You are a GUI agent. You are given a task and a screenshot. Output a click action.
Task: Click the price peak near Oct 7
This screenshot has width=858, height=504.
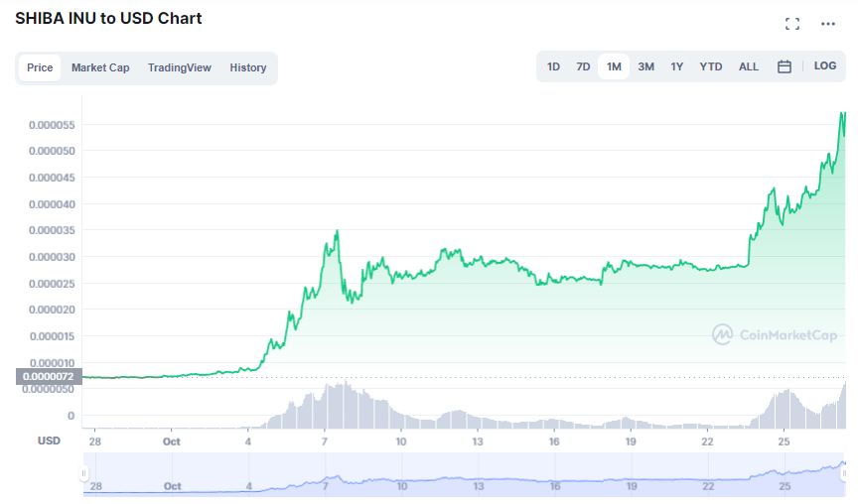click(x=338, y=231)
